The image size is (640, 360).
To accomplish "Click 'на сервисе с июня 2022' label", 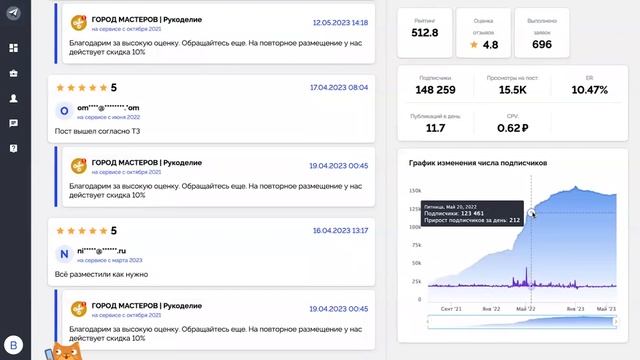I will pos(109,117).
